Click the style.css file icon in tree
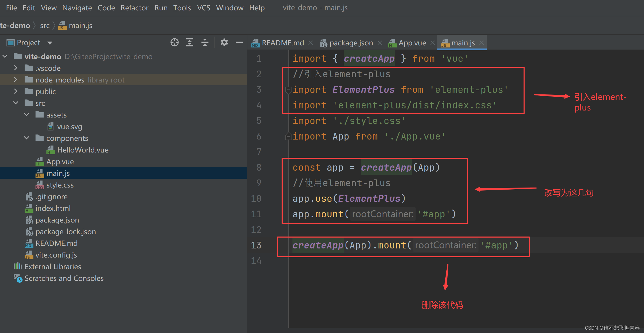644x333 pixels. [40, 185]
